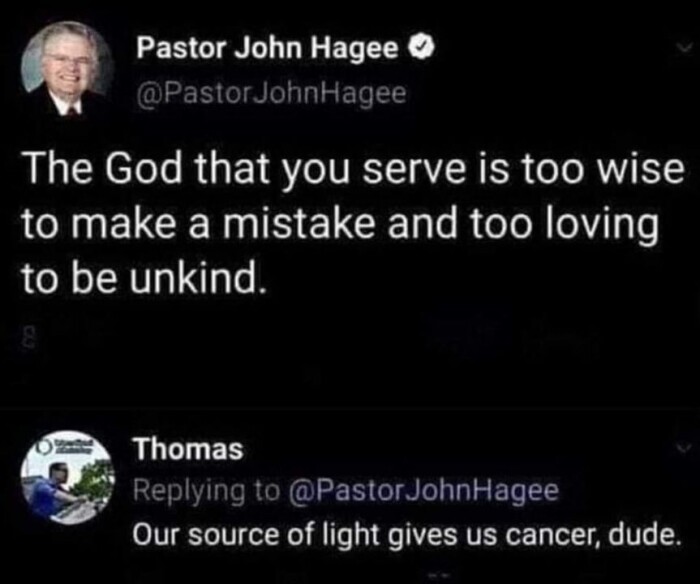This screenshot has height=584, width=700.
Task: Open the reply "Our source of light gives us cancer"
Action: point(405,535)
